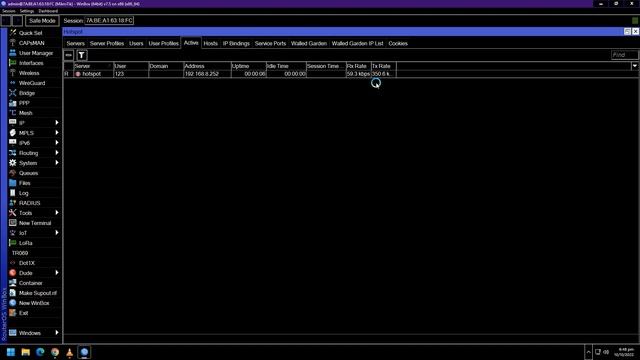Screen dimensions: 640x360
Task: Open Bridge configuration
Action: 27,93
